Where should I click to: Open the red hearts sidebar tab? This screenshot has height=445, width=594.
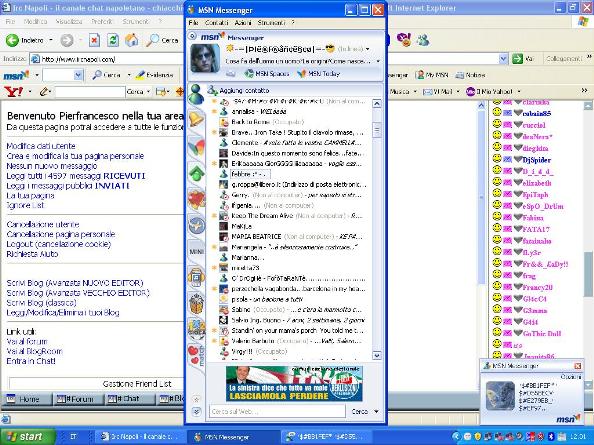point(197,199)
